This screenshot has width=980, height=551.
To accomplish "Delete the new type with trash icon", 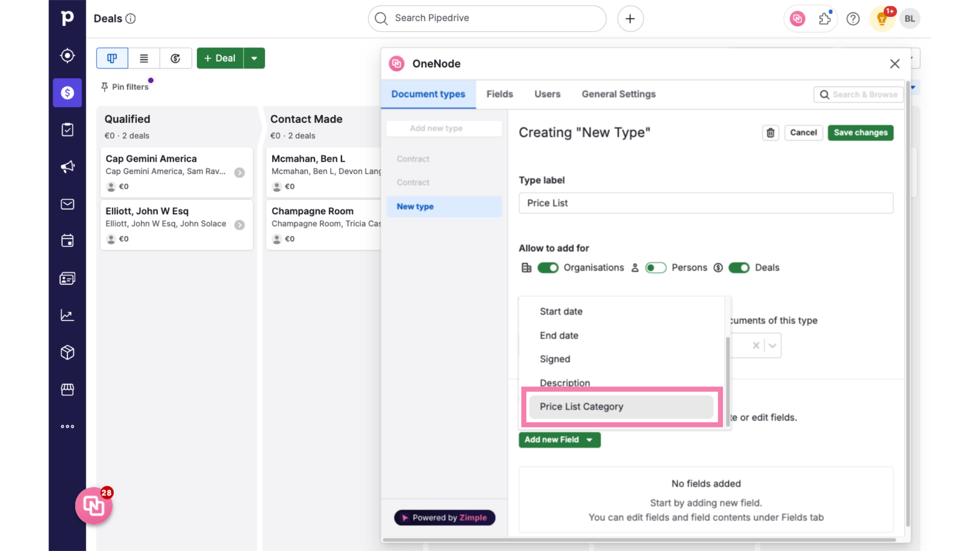I will [x=771, y=133].
